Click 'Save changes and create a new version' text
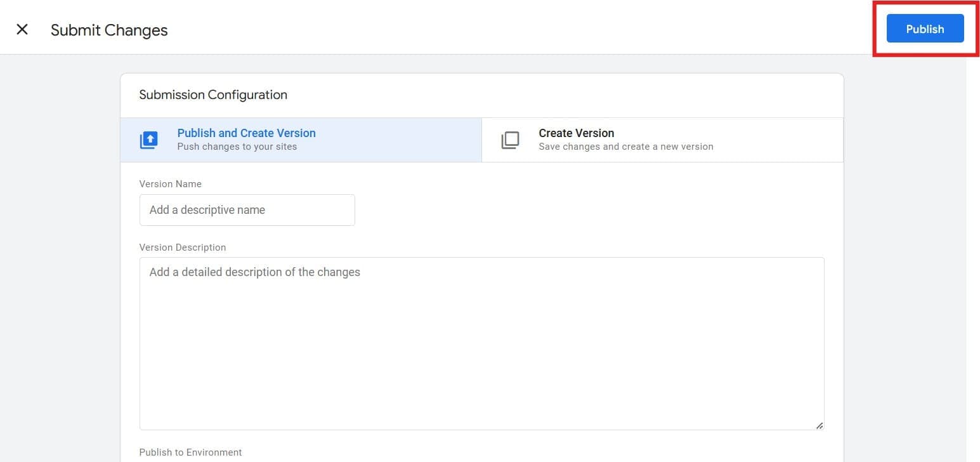 pos(625,147)
